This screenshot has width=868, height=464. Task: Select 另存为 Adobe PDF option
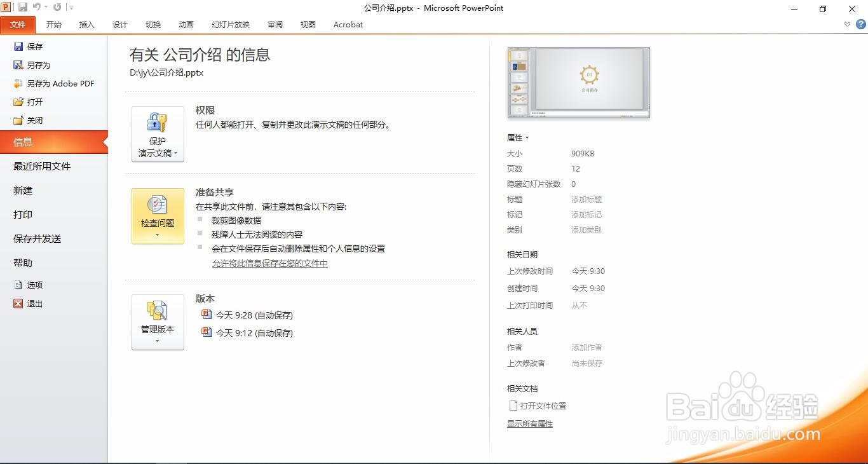[54, 83]
